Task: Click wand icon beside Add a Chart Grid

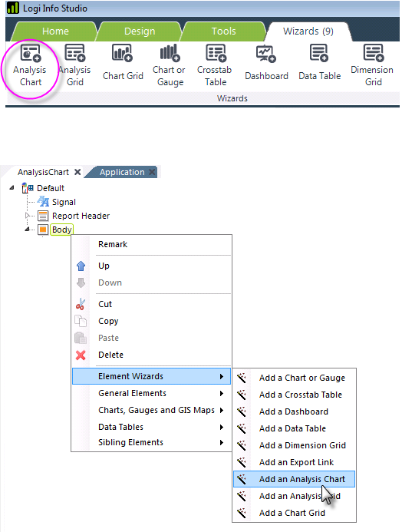Action: (x=242, y=513)
